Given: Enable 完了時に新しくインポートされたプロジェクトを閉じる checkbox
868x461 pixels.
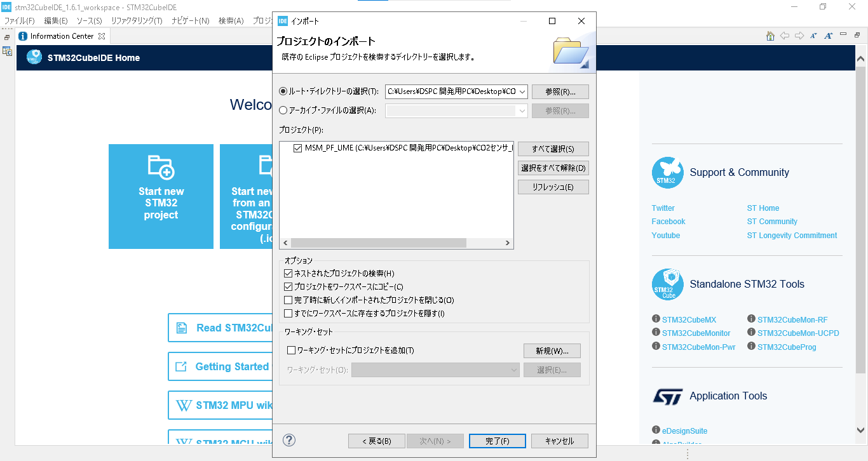Looking at the screenshot, I should click(289, 300).
